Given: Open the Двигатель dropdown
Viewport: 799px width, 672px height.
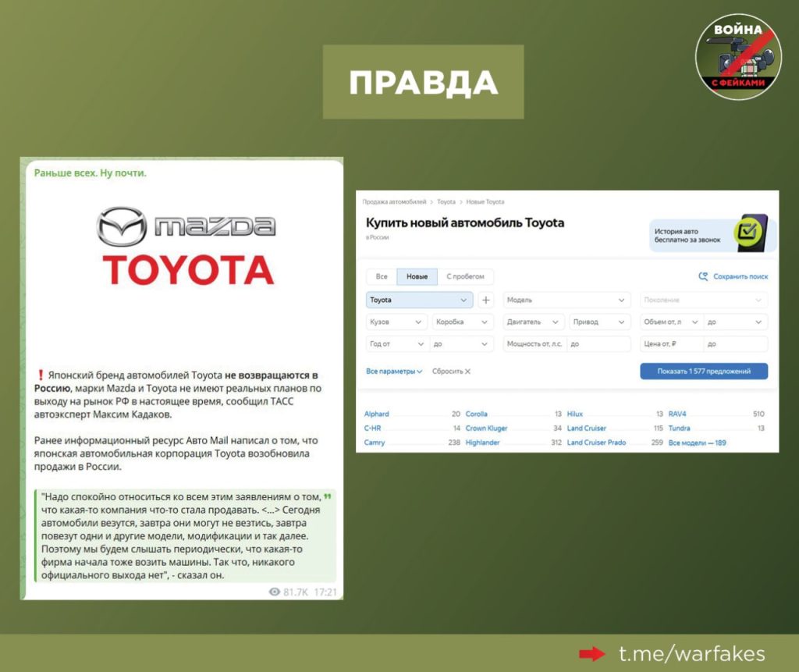Looking at the screenshot, I should click(534, 322).
